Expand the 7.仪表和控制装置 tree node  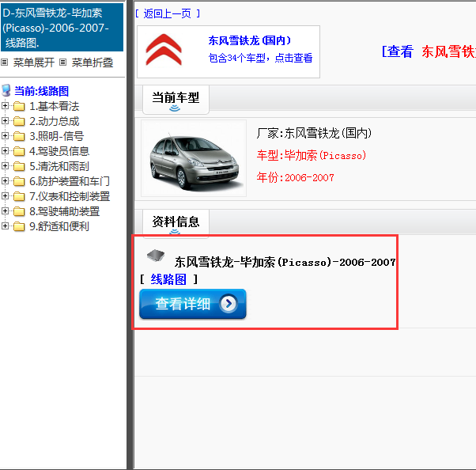click(5, 196)
